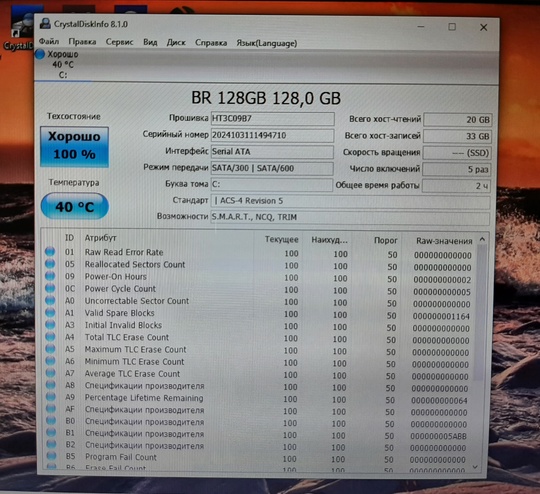Screen dimensions: 540x494
Task: Click the Текущее column header
Action: pos(281,239)
